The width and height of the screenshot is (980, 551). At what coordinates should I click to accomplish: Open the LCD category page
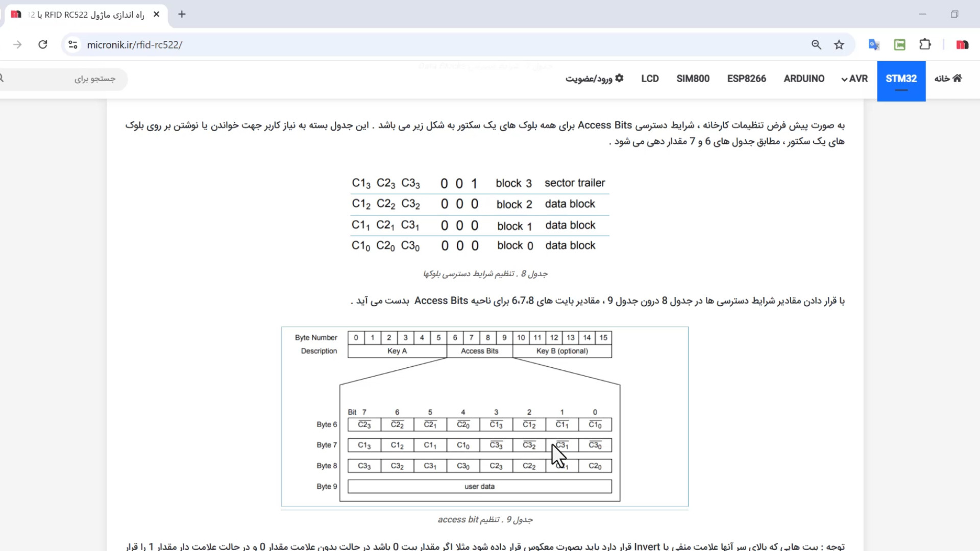pos(650,79)
